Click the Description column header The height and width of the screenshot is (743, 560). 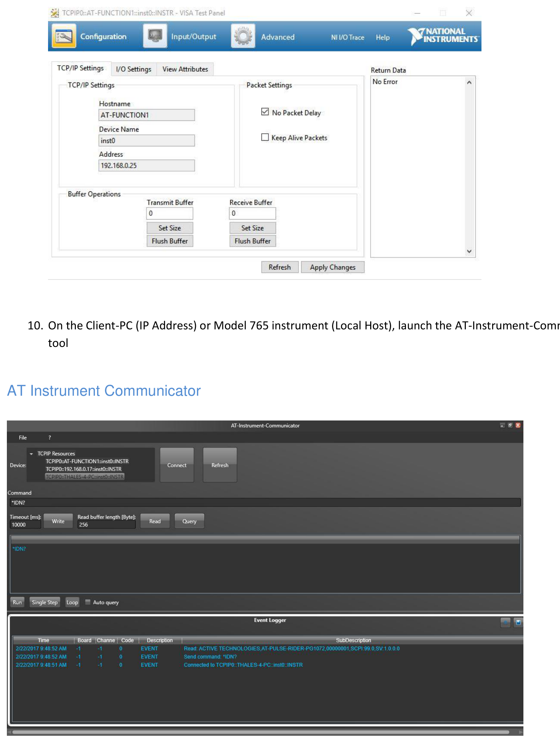click(x=160, y=640)
